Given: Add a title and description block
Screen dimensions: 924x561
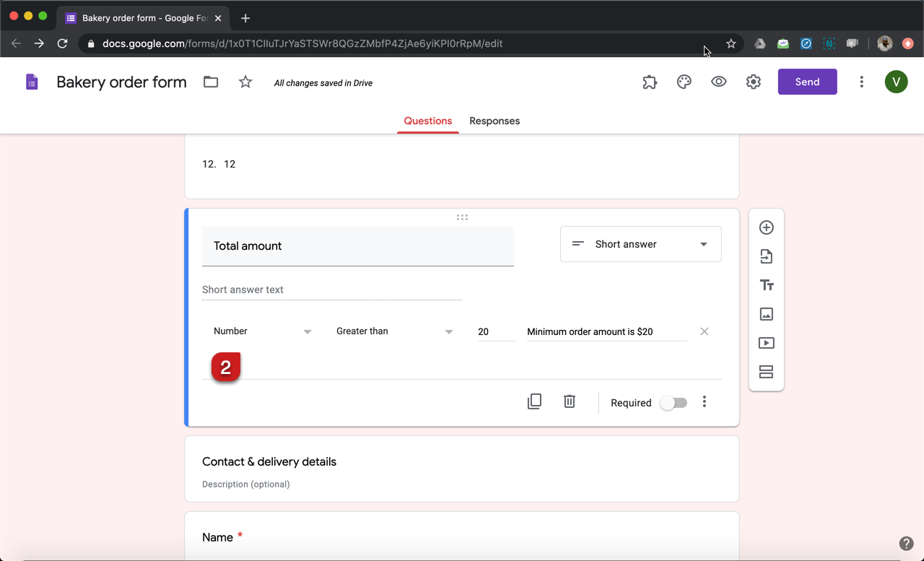Looking at the screenshot, I should coord(766,285).
